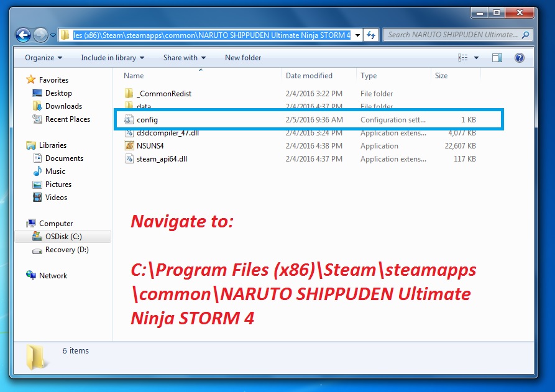Select Recovery (D:) drive
This screenshot has width=555, height=392.
(x=67, y=250)
